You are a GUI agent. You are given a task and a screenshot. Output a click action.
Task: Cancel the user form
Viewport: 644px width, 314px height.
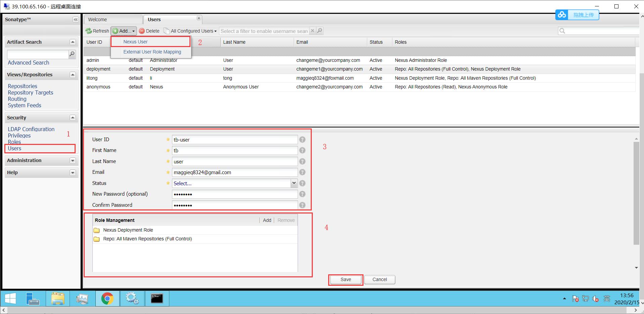pyautogui.click(x=380, y=279)
